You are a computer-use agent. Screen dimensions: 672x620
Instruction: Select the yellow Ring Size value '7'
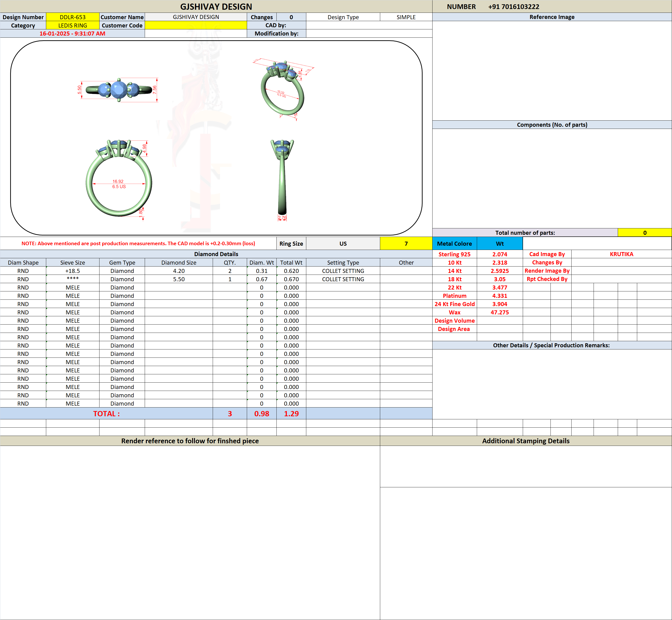coord(406,244)
